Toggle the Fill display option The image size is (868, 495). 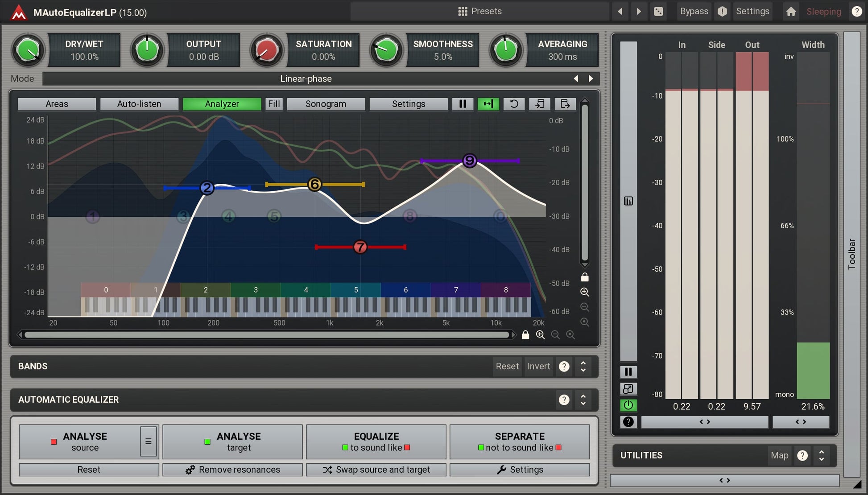click(274, 104)
